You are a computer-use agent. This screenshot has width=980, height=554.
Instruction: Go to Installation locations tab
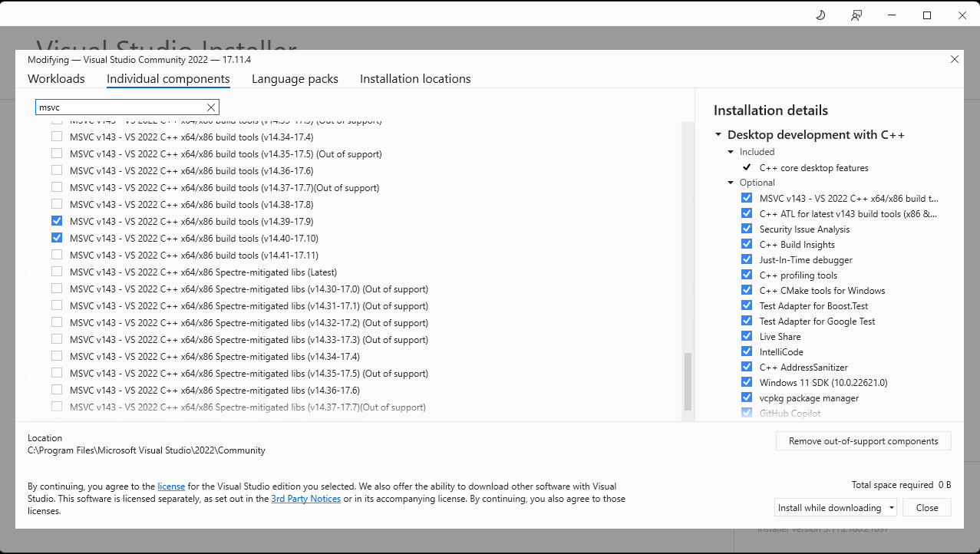point(415,79)
